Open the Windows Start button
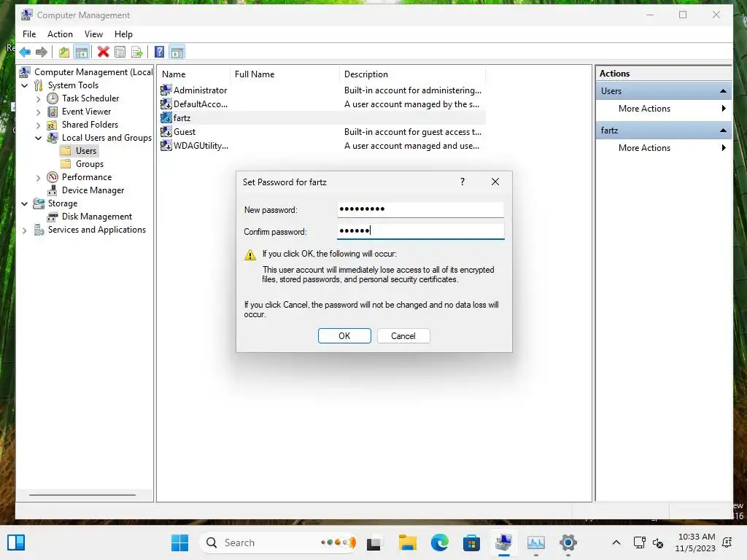 pyautogui.click(x=179, y=542)
